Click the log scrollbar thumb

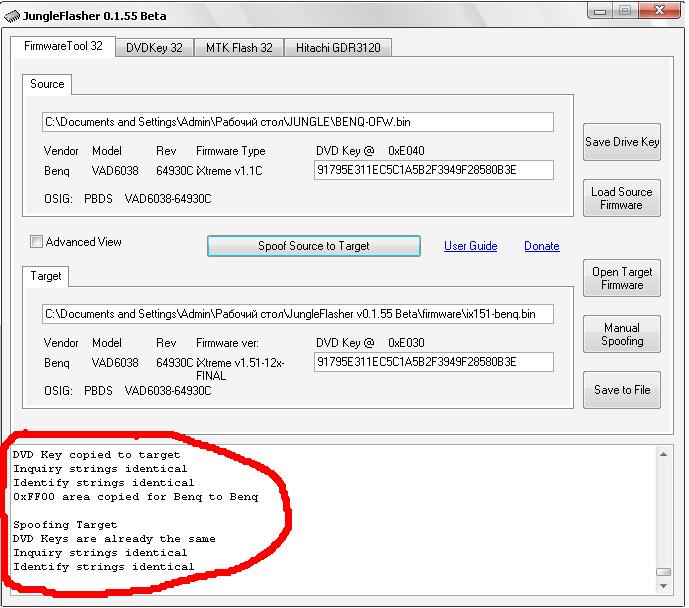[664, 572]
